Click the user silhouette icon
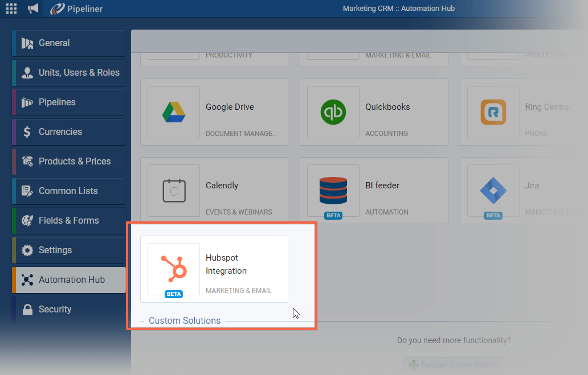This screenshot has width=588, height=375. click(27, 73)
